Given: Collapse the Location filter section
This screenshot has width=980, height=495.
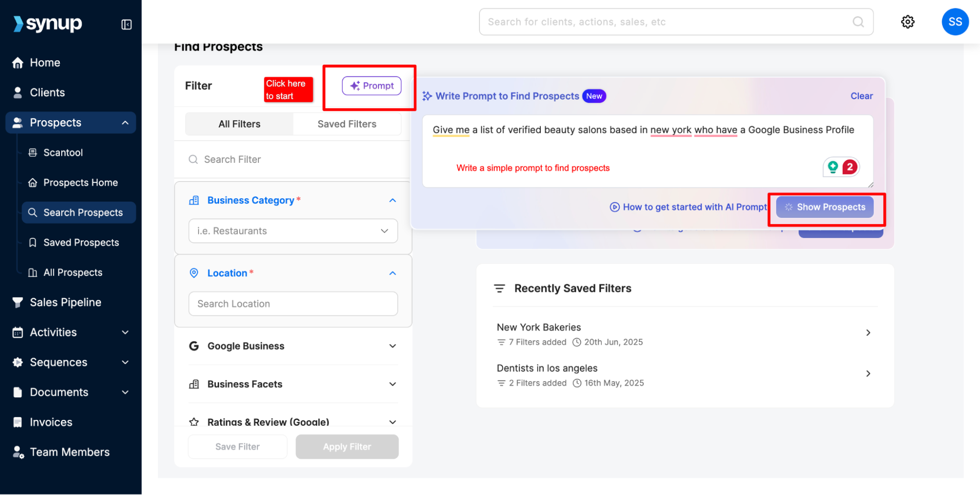Looking at the screenshot, I should [393, 273].
